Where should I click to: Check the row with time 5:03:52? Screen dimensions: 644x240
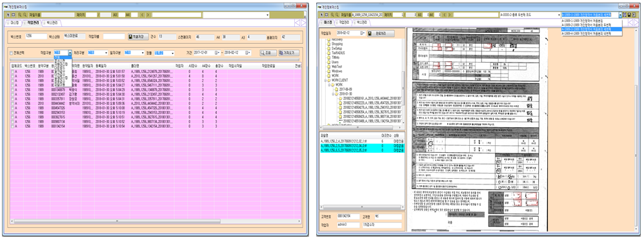(12, 80)
